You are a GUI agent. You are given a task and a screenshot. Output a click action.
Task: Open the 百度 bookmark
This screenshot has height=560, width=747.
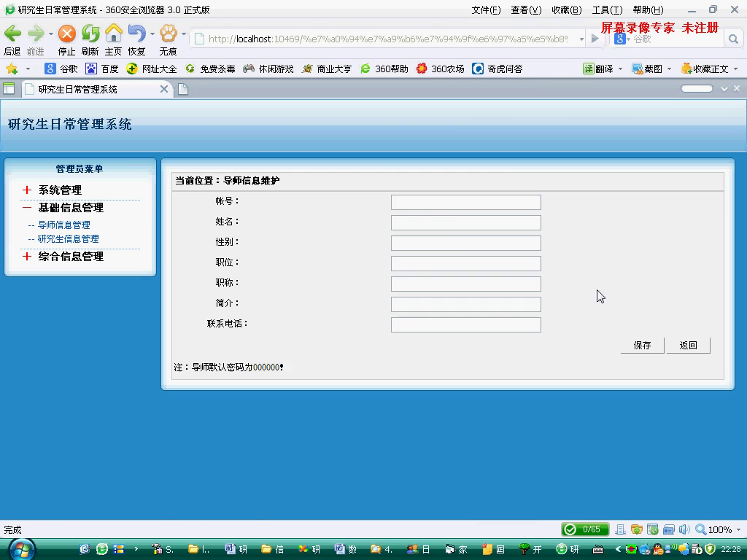102,69
